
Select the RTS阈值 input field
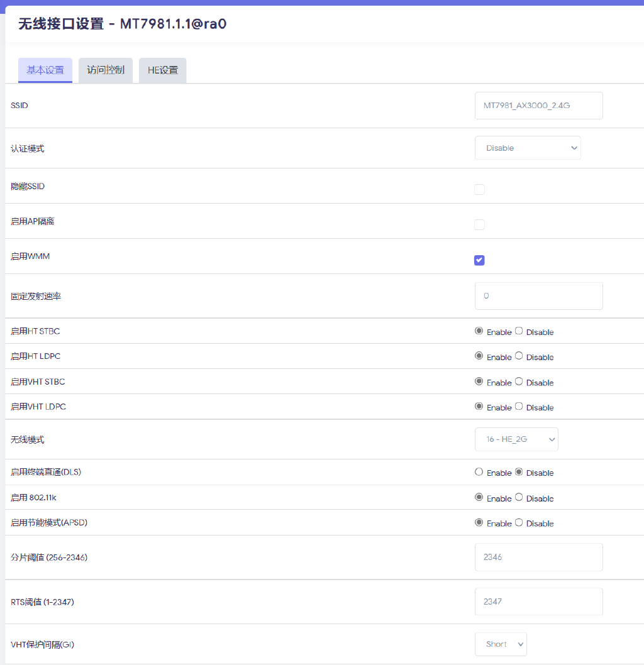[x=538, y=602]
